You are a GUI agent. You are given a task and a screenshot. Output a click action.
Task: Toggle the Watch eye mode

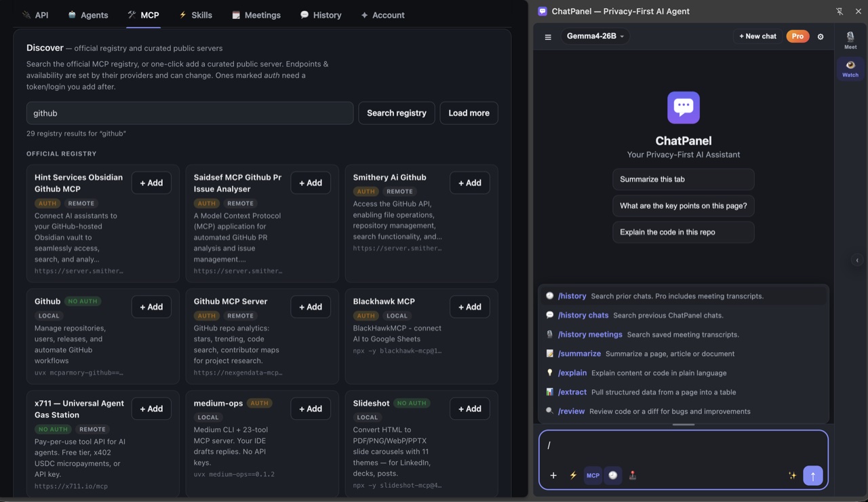850,69
